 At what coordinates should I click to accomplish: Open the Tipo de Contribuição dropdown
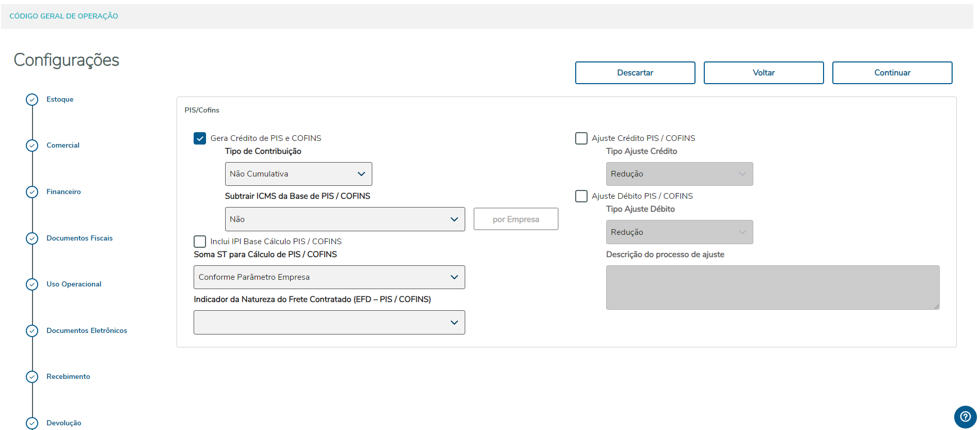(x=298, y=174)
